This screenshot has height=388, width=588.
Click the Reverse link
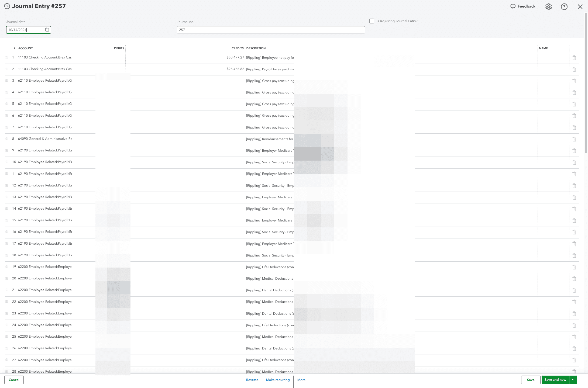[252, 380]
